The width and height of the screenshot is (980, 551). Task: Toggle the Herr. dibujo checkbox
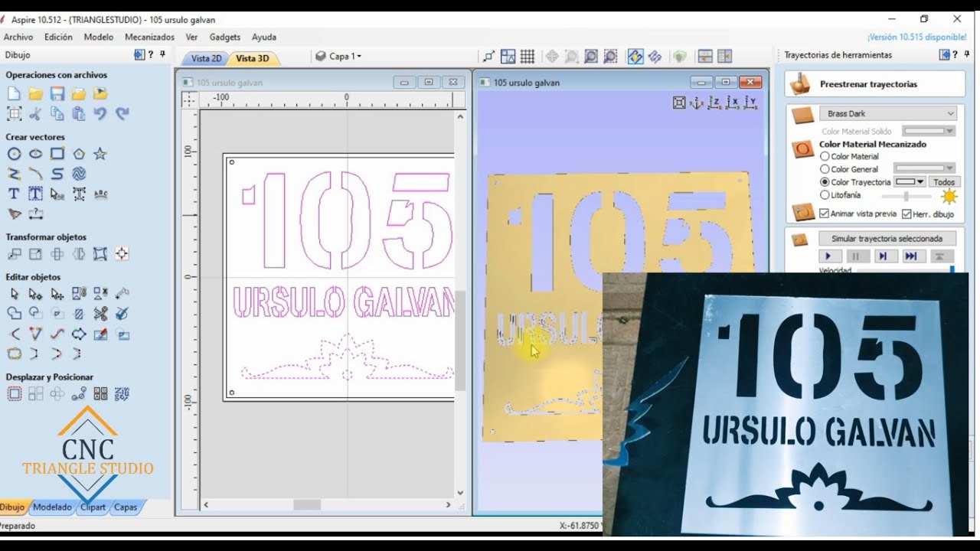906,214
